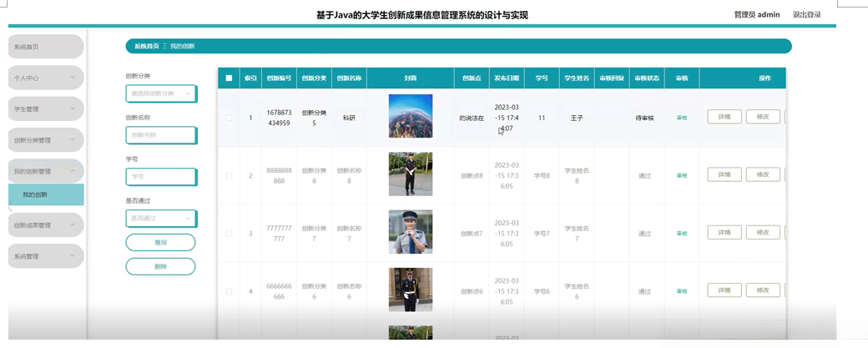Click the 创新分类6 cell
Screen dimensions: 868x348
click(x=314, y=291)
